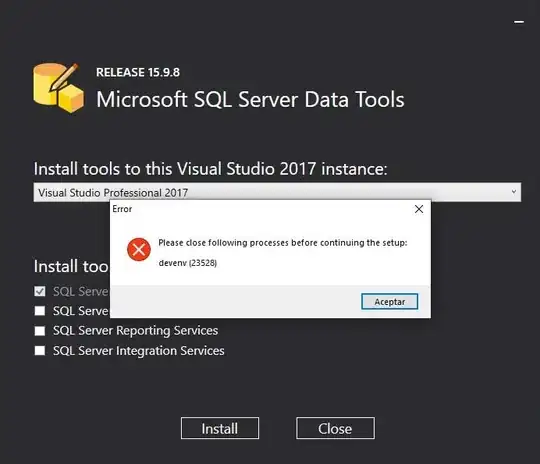
Task: Click the SQL Server Integration Services label
Action: 138,351
